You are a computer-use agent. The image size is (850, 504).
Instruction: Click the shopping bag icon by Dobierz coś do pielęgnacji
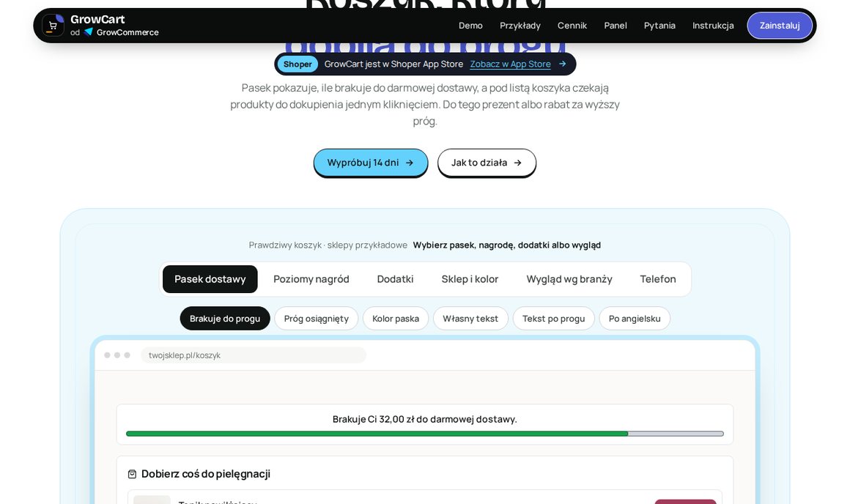click(x=132, y=474)
